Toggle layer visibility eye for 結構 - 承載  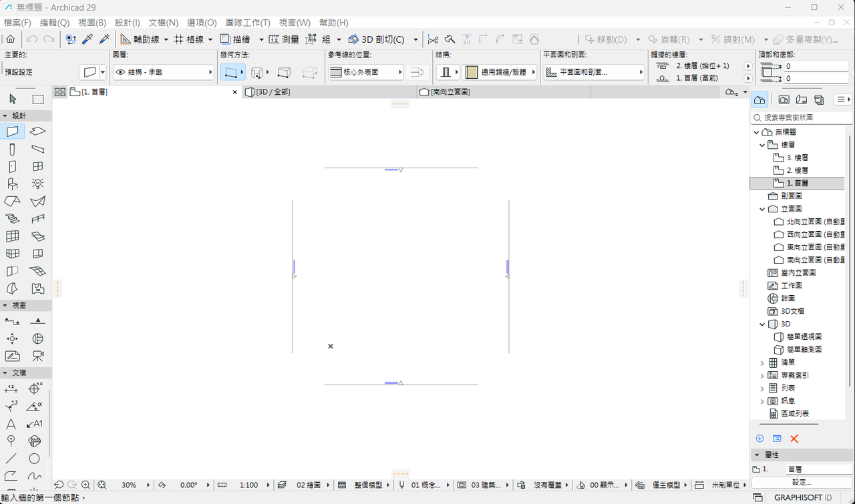point(121,72)
